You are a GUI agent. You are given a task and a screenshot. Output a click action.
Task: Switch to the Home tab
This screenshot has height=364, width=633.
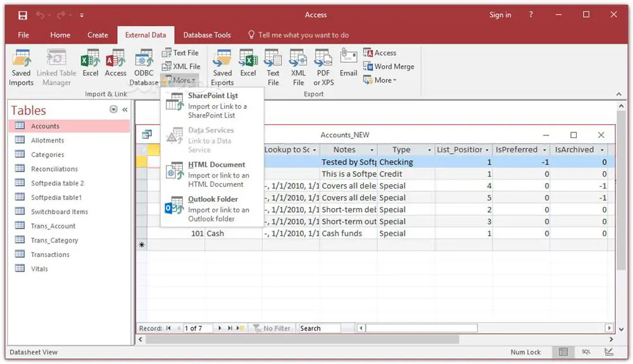click(60, 35)
